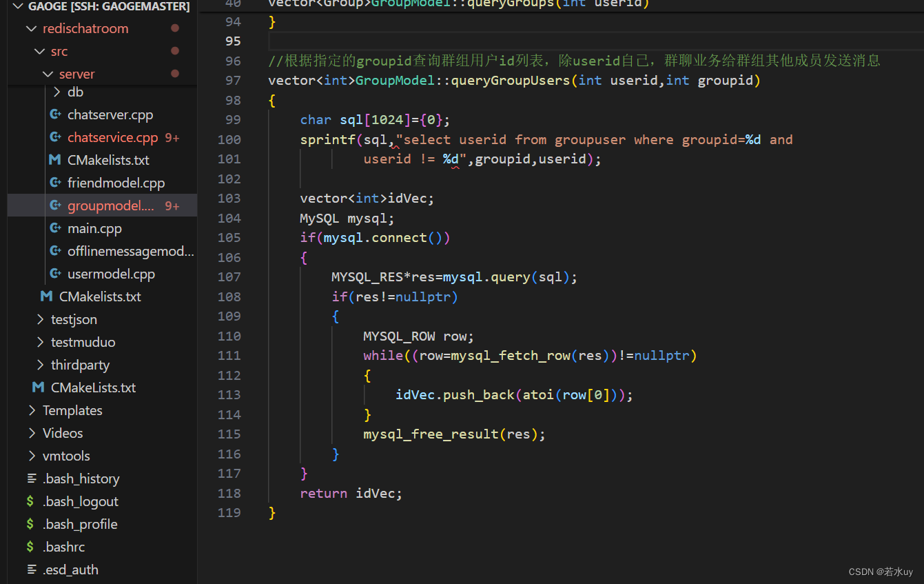Open chatservice.cpp file
924x584 pixels.
coord(113,138)
